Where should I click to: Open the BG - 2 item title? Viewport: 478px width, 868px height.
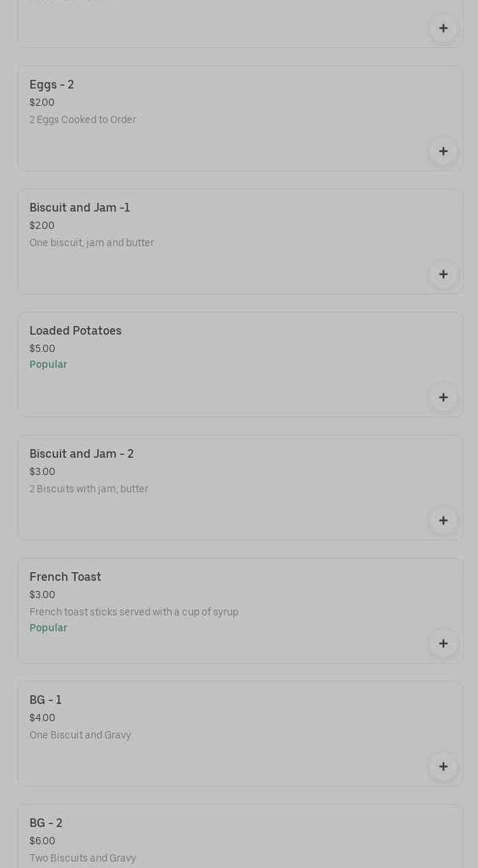click(46, 823)
